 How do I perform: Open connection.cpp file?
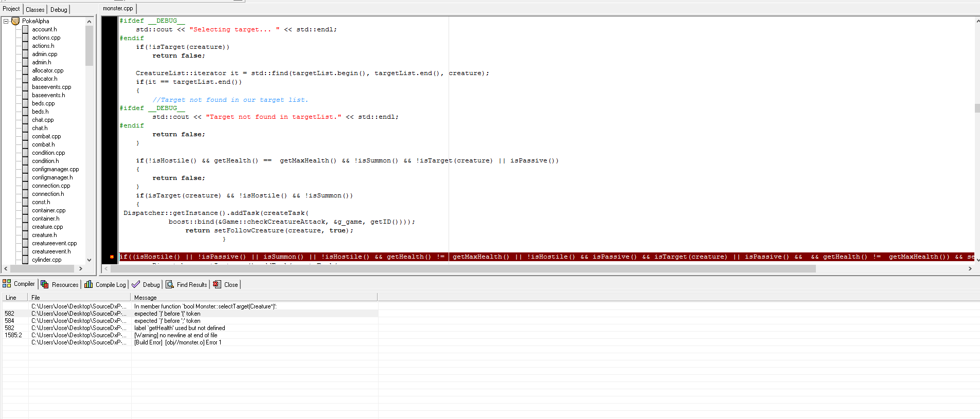(x=51, y=186)
